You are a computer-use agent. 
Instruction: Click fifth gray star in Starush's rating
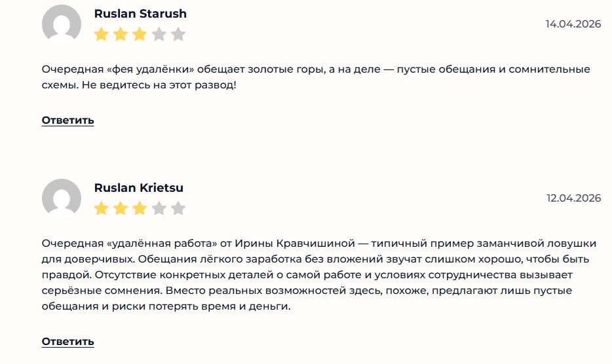[178, 35]
